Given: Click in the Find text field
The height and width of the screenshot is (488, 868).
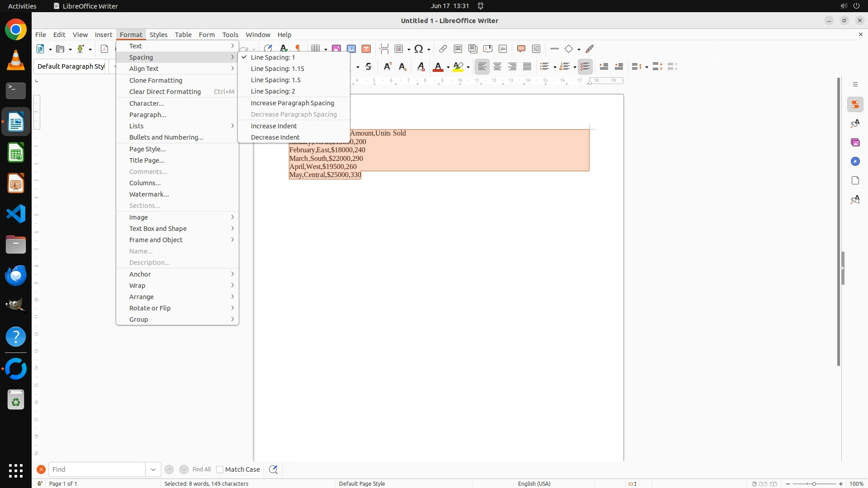Looking at the screenshot, I should (x=97, y=469).
